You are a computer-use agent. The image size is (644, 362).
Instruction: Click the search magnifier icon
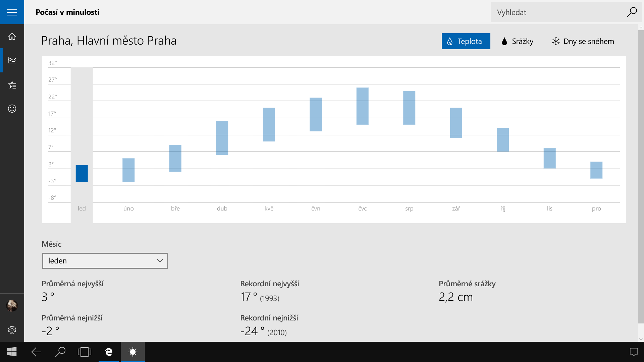pos(632,12)
